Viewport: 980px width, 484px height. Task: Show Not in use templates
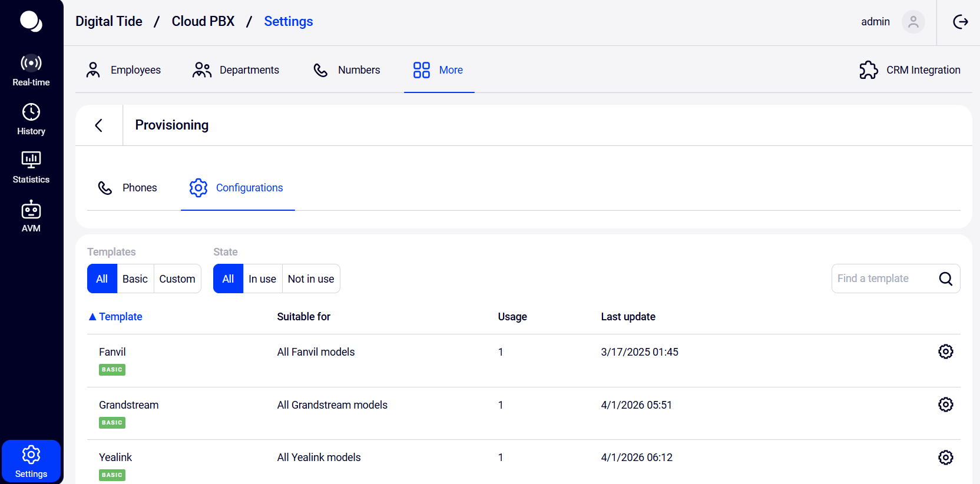311,279
